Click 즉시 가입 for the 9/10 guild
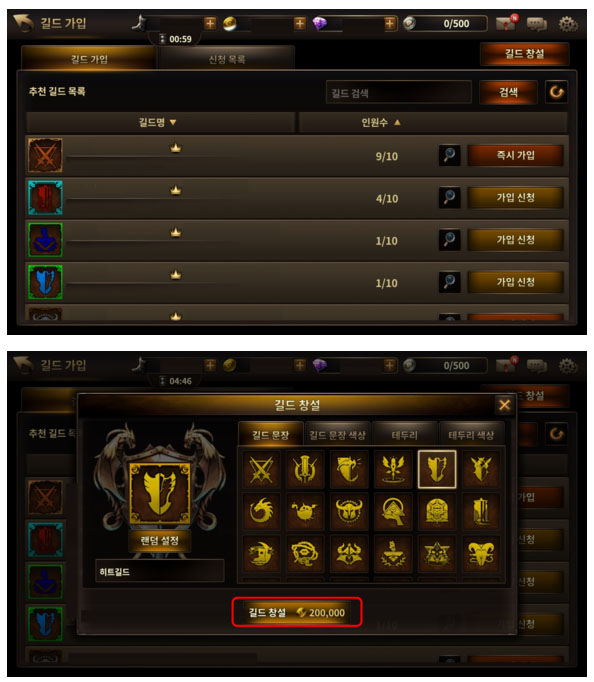The width and height of the screenshot is (594, 682). coord(516,155)
